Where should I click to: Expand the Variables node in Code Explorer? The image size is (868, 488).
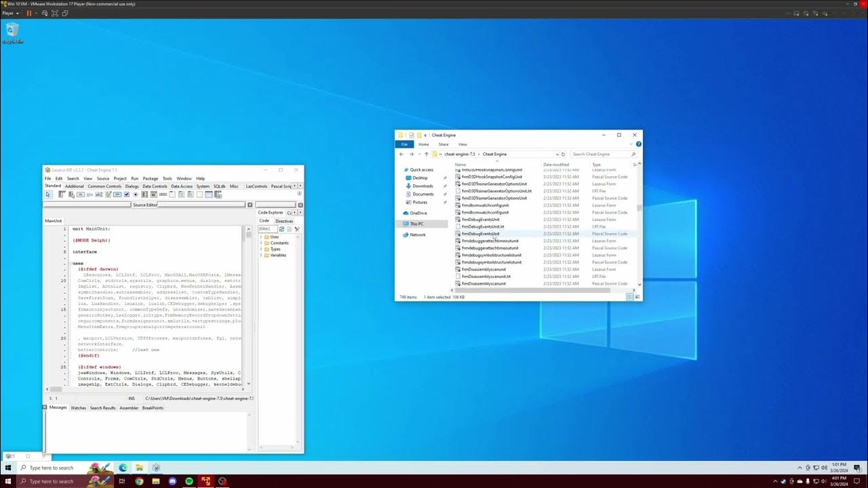261,256
